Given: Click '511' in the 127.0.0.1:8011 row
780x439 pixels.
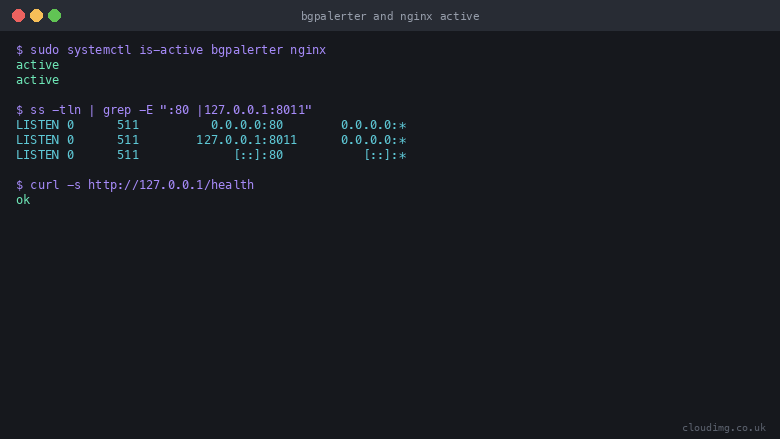Looking at the screenshot, I should (x=128, y=140).
